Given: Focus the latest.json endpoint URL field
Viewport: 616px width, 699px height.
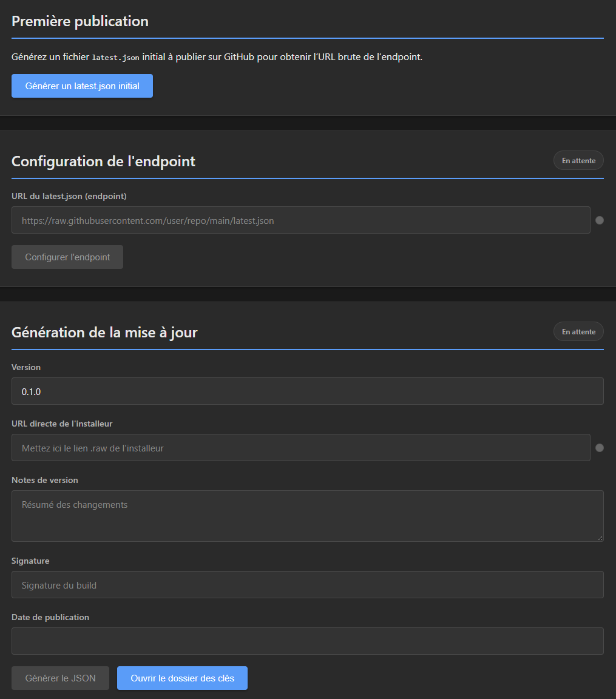Looking at the screenshot, I should (x=301, y=220).
